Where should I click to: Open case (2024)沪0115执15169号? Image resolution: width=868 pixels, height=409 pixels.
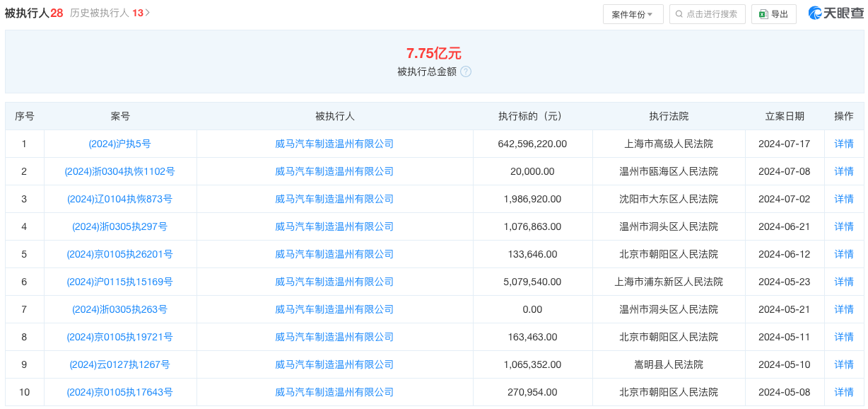pyautogui.click(x=120, y=282)
